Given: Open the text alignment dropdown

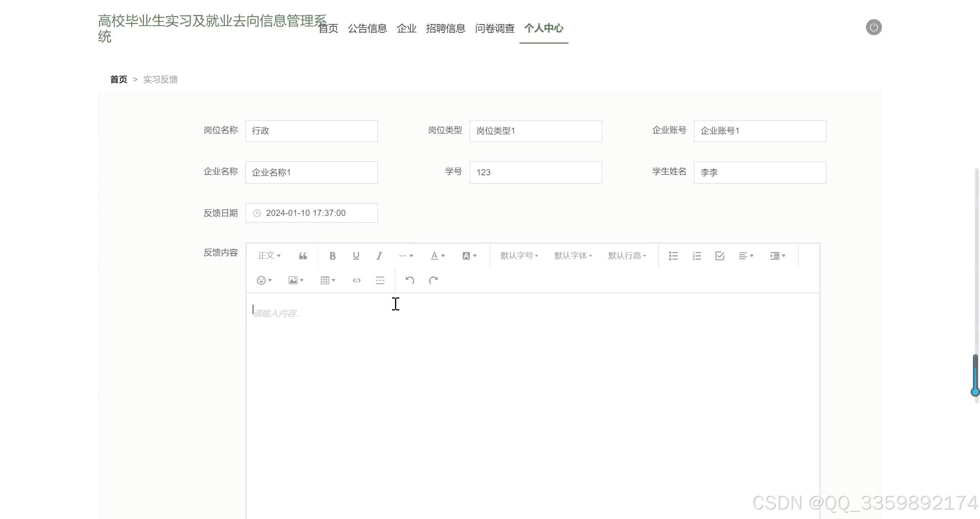Looking at the screenshot, I should click(746, 256).
